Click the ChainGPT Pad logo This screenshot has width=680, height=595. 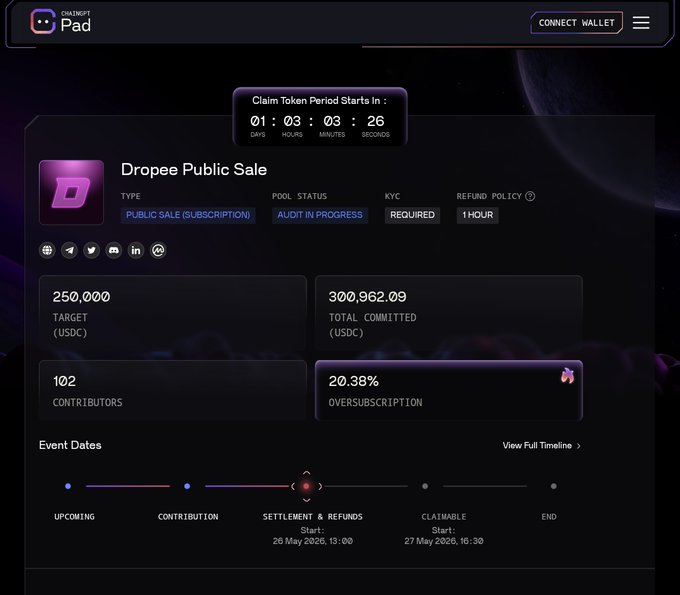tap(61, 21)
